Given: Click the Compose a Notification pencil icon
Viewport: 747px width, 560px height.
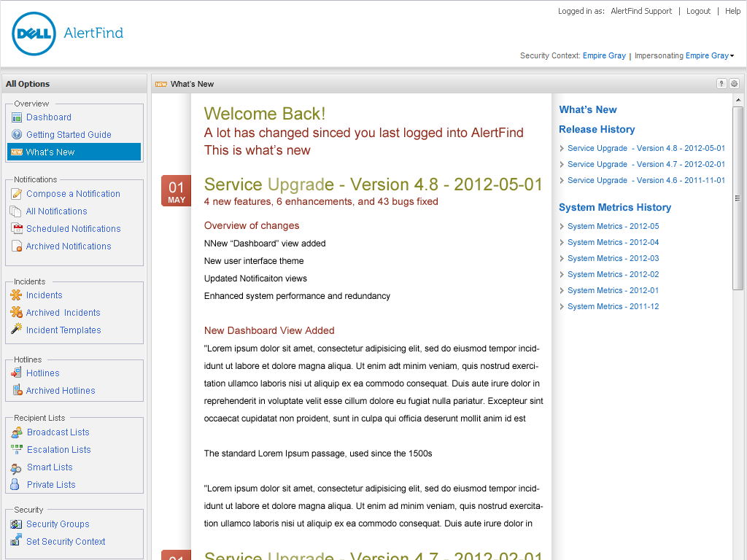Looking at the screenshot, I should click(17, 193).
